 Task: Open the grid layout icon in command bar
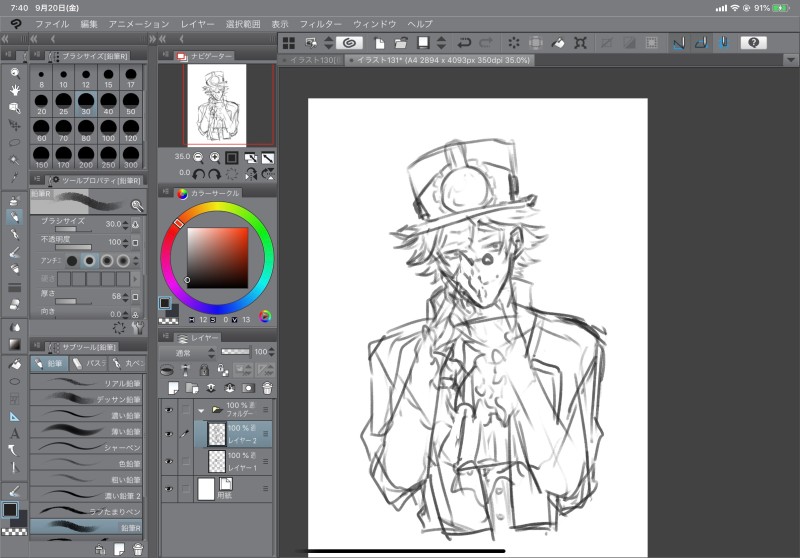(289, 43)
